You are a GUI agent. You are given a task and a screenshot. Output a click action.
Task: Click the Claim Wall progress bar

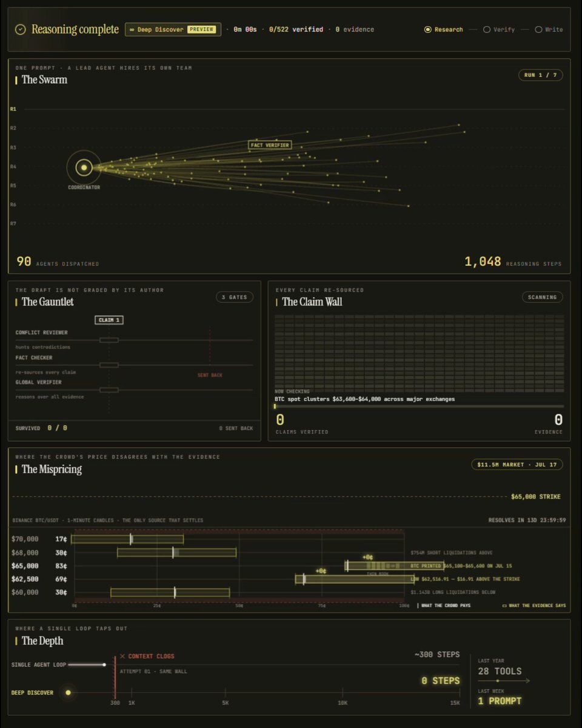click(420, 406)
